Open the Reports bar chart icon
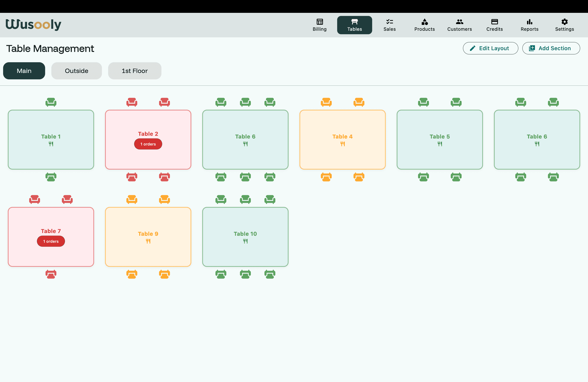Screen dimensions: 588x382 (529, 22)
